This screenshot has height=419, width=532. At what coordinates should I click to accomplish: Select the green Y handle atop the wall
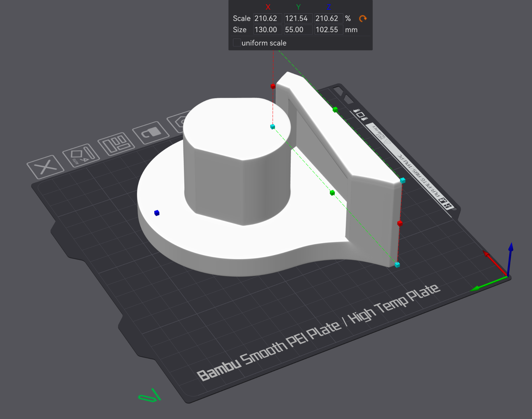(x=335, y=110)
